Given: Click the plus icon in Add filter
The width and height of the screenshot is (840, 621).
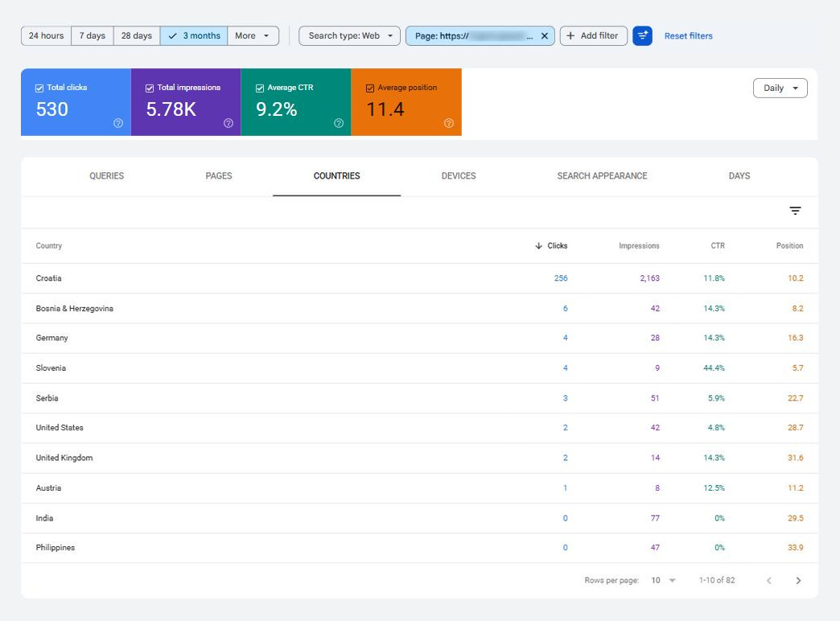Looking at the screenshot, I should (x=570, y=36).
